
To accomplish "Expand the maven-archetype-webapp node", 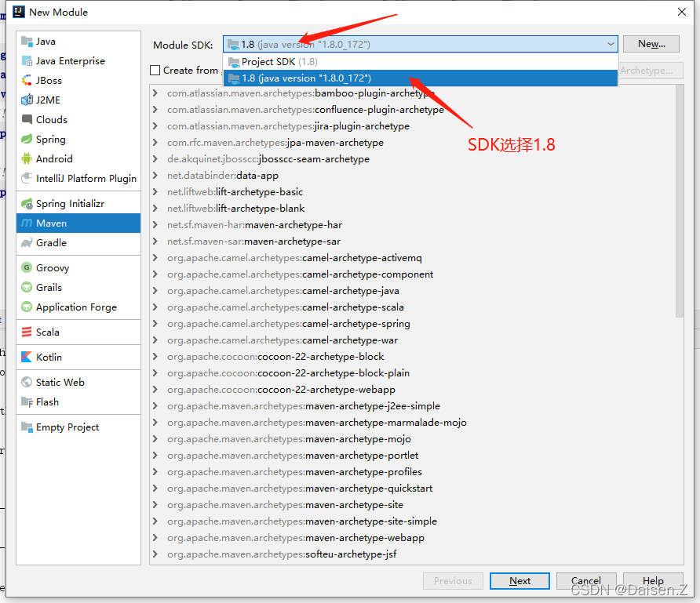I will (155, 538).
